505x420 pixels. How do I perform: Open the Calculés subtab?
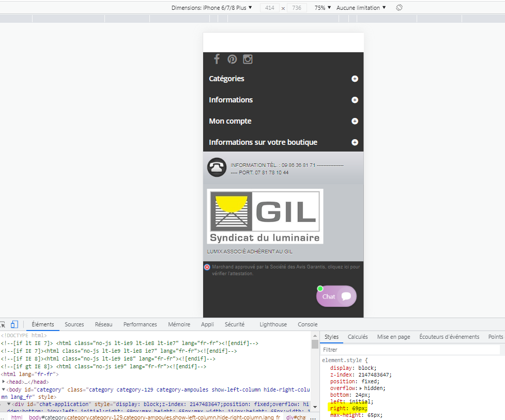pyautogui.click(x=358, y=337)
